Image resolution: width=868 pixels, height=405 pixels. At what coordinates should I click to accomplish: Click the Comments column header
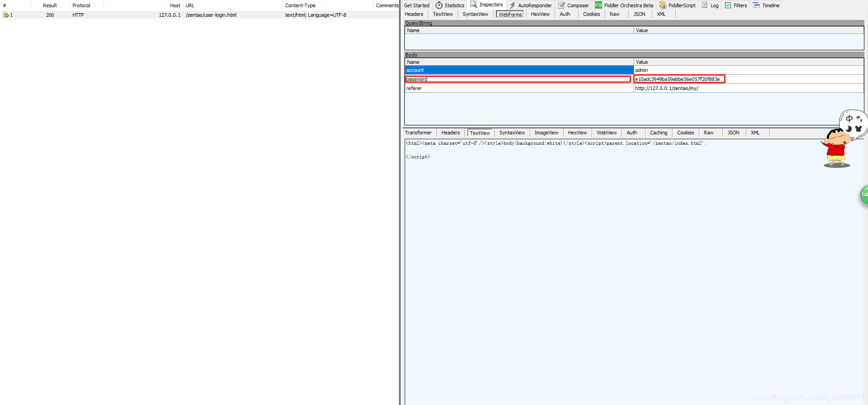point(387,5)
